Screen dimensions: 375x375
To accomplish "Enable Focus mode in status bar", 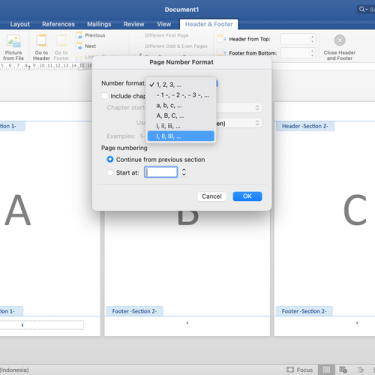I will tap(300, 370).
